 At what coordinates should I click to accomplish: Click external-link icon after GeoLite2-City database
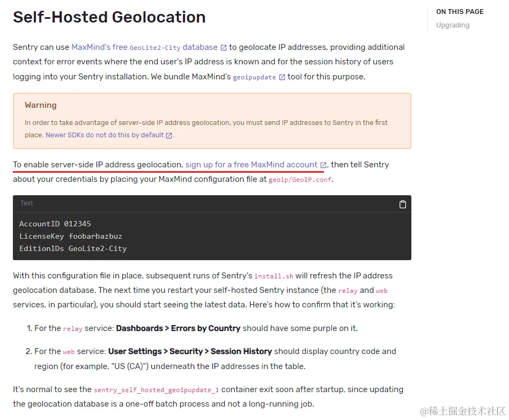[x=224, y=48]
